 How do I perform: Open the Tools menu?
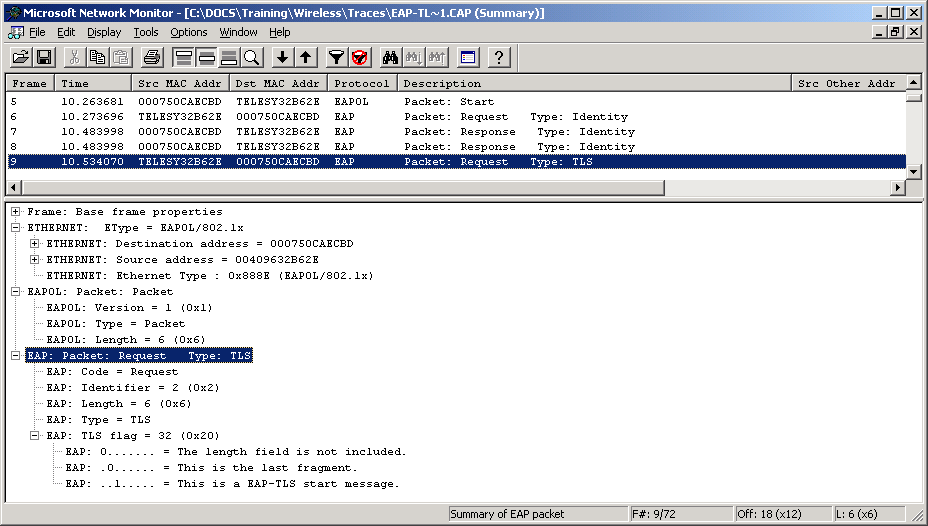146,32
